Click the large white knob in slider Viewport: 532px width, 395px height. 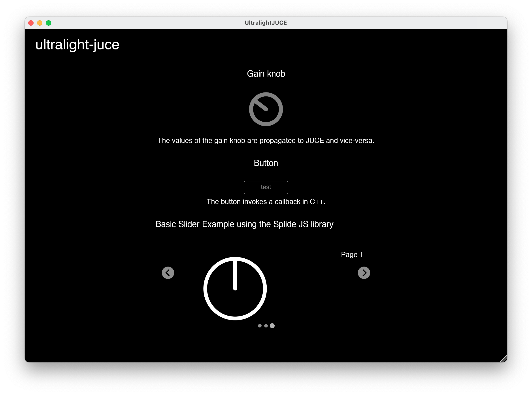(x=235, y=289)
